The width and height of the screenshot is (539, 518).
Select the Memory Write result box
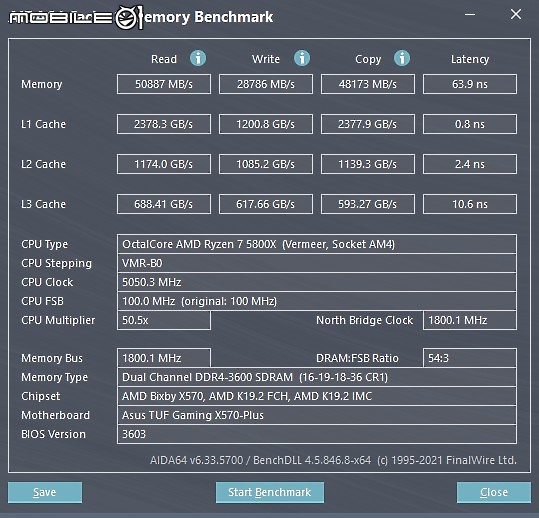(266, 84)
